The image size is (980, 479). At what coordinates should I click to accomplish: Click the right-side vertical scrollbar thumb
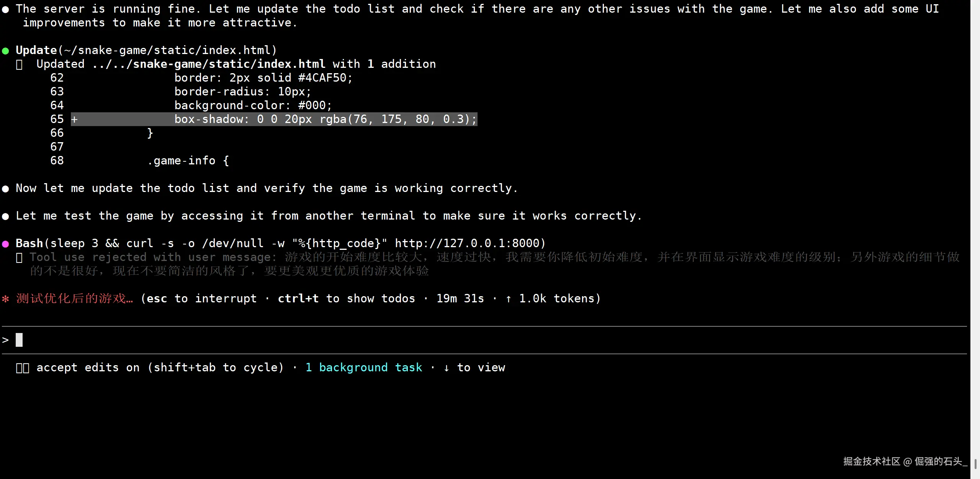click(975, 464)
